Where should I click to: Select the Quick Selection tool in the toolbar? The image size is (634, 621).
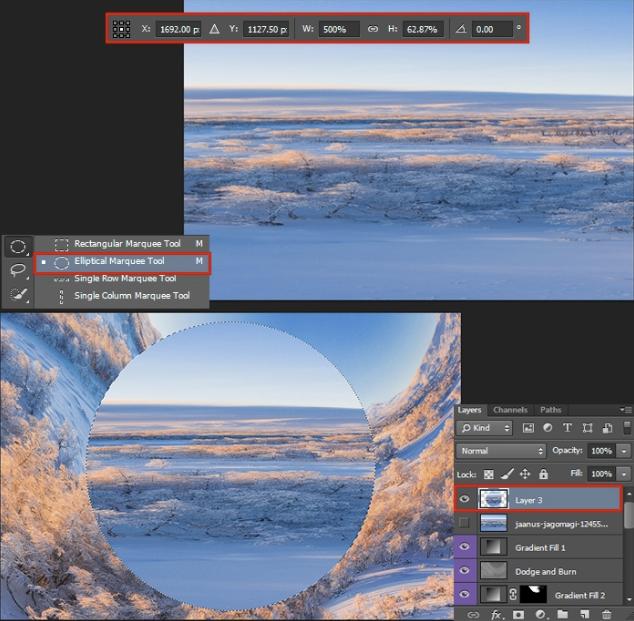point(17,294)
